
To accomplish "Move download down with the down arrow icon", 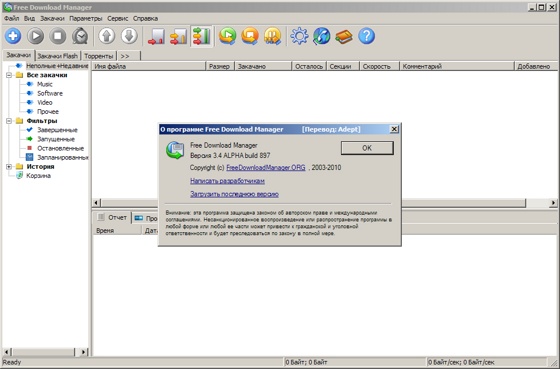I will tap(129, 36).
